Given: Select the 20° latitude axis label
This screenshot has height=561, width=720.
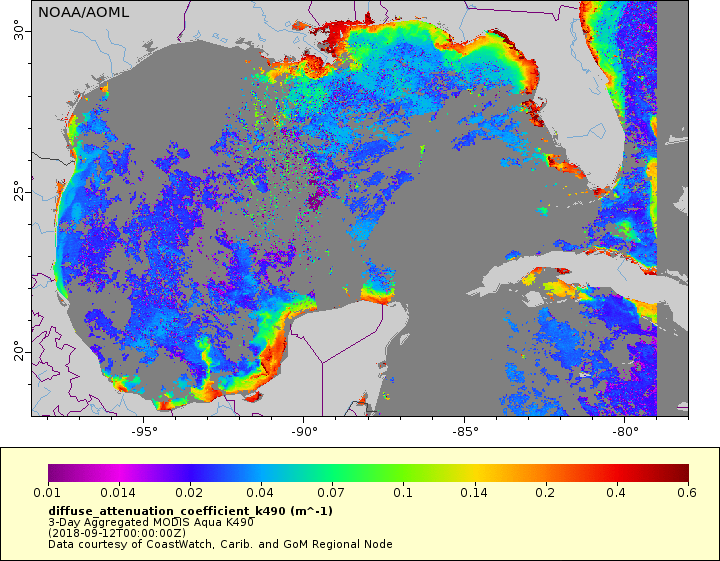Looking at the screenshot, I should pos(18,352).
